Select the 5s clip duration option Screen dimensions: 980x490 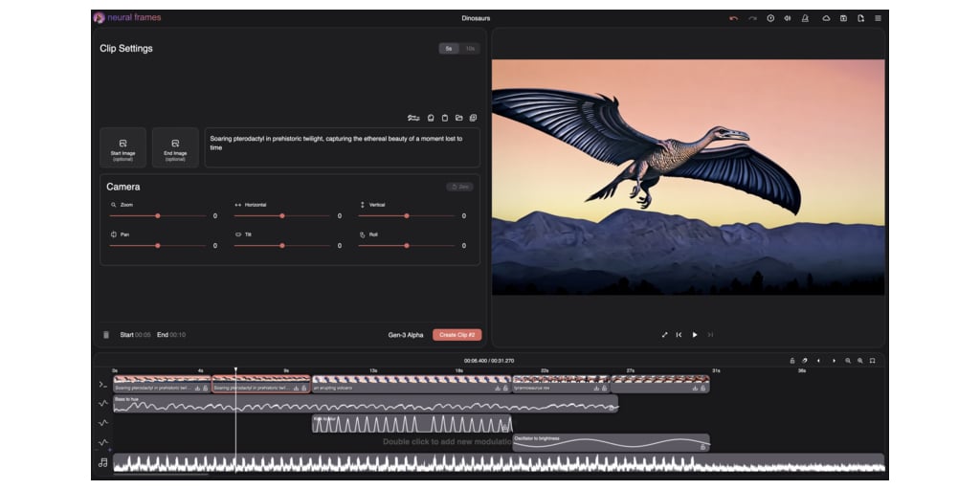(x=448, y=48)
